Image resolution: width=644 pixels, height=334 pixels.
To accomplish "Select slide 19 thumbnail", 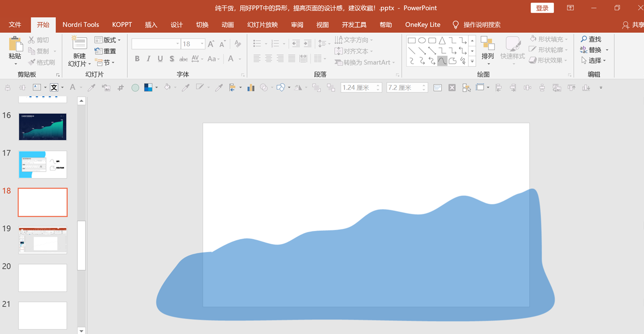I will (43, 240).
